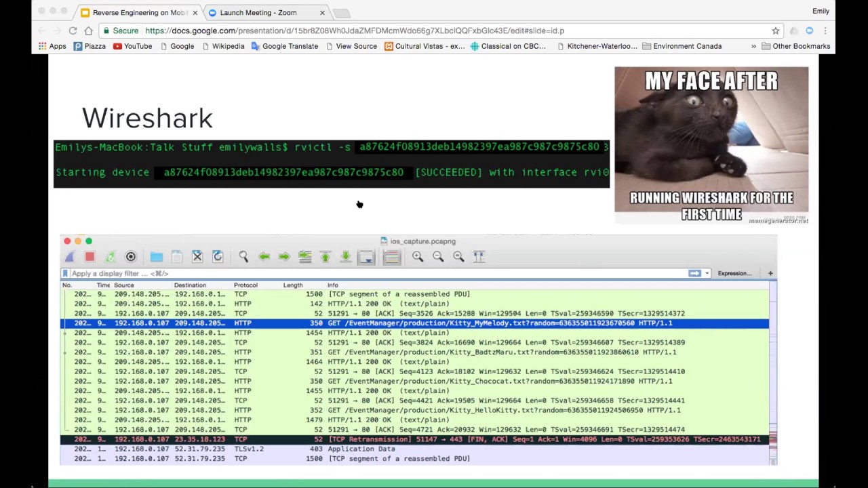Open a new browser tab
This screenshot has height=488, width=868.
point(342,13)
